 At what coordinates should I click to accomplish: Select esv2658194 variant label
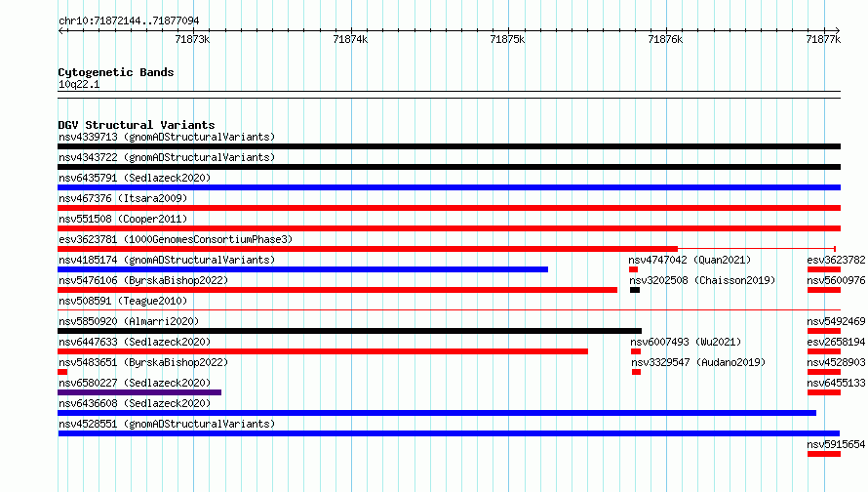[x=836, y=342]
